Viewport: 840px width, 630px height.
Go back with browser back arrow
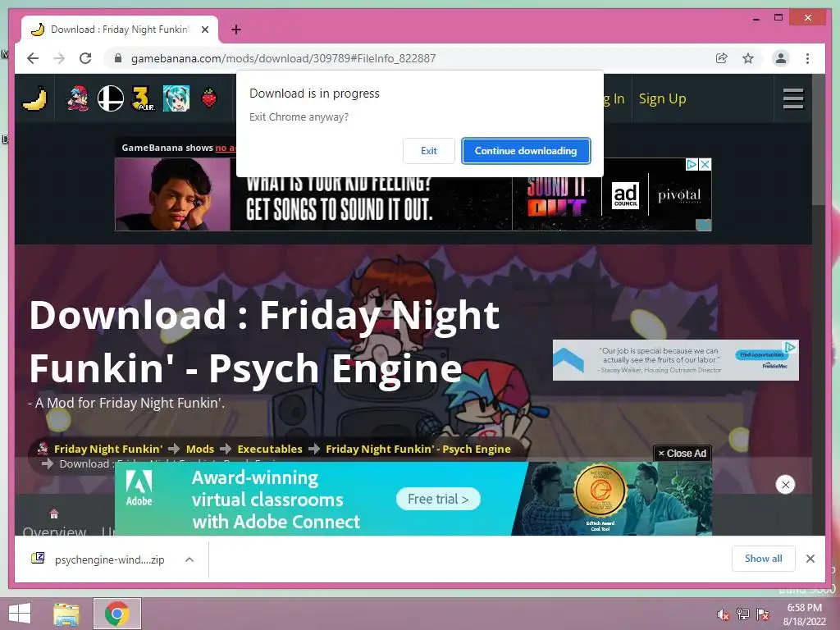point(33,58)
